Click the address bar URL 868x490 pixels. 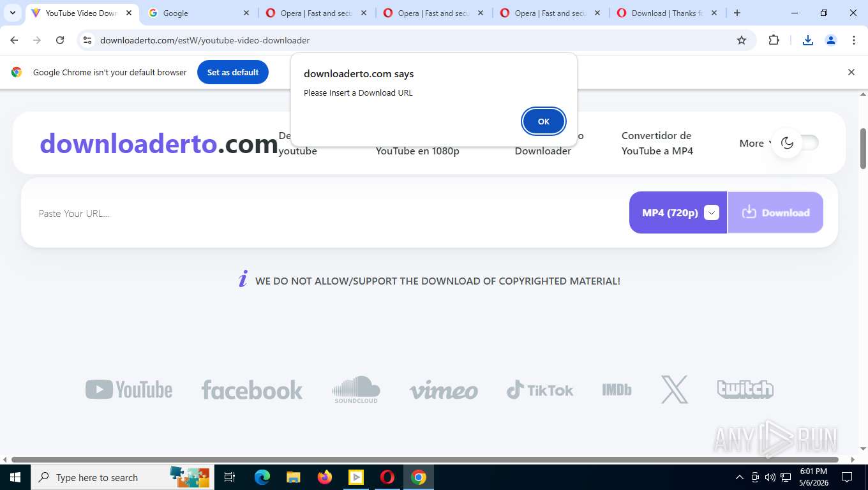pyautogui.click(x=205, y=40)
